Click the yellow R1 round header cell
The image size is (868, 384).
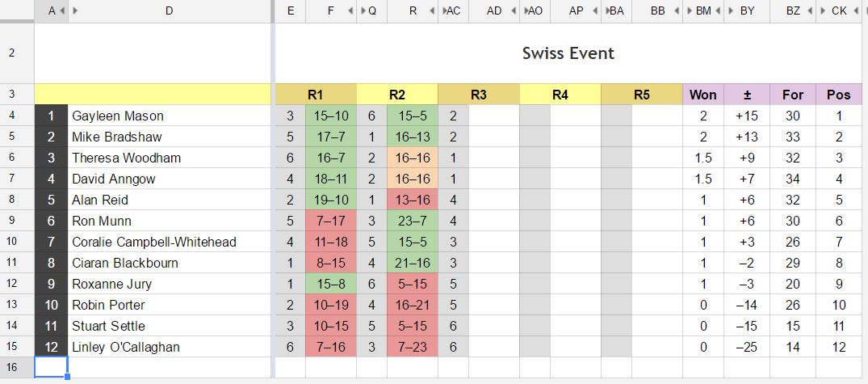316,95
